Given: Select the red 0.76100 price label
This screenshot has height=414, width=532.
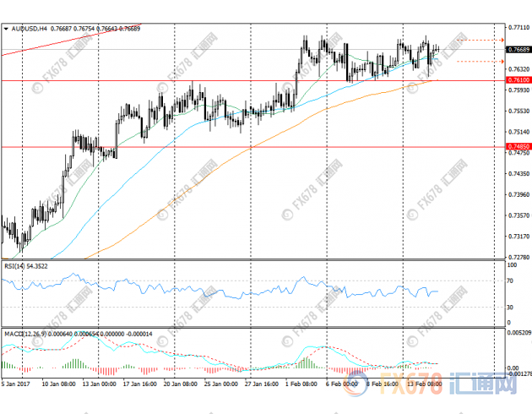Looking at the screenshot, I should tap(518, 80).
